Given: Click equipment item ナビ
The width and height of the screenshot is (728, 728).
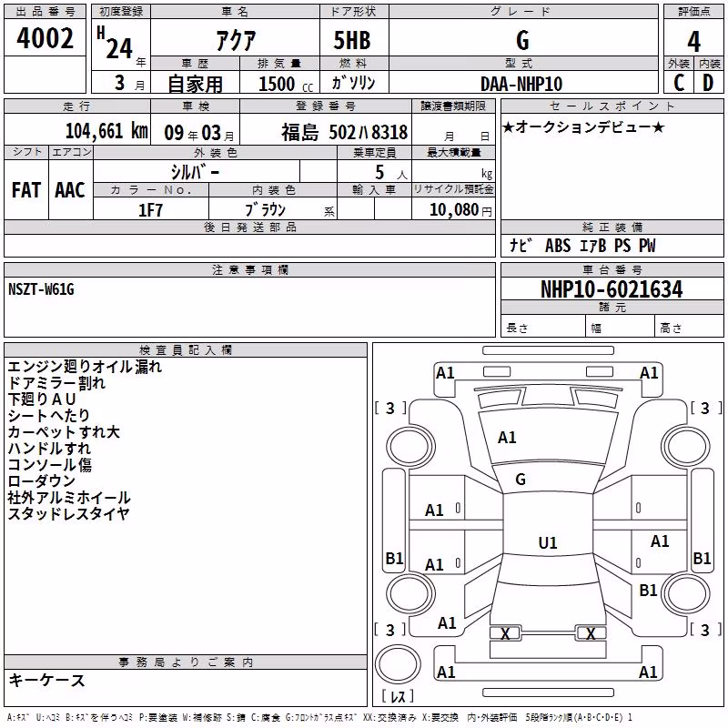Looking at the screenshot, I should [x=521, y=245].
